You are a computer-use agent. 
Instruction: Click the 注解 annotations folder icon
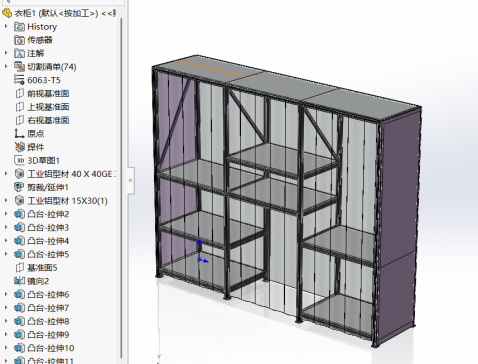[19, 53]
